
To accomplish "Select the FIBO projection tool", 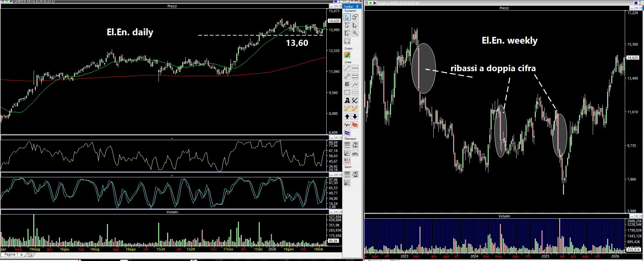I will coord(355,145).
